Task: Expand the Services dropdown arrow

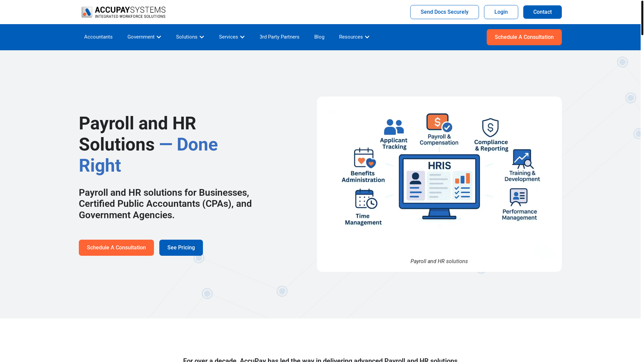Action: click(x=242, y=37)
